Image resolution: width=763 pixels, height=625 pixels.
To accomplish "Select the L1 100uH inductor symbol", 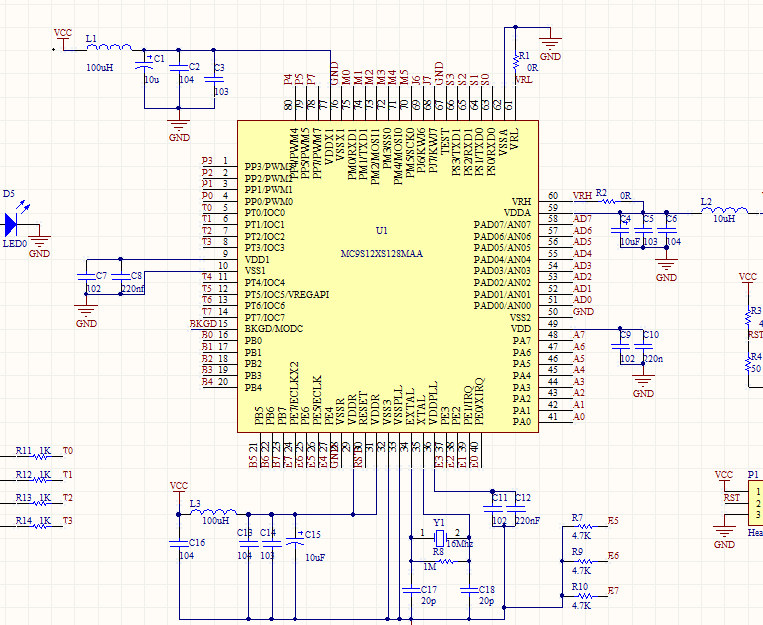I will 109,47.
